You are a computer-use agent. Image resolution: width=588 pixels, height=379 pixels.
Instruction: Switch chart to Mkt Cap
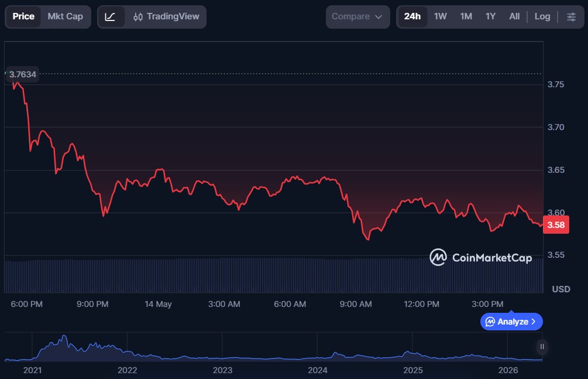pyautogui.click(x=66, y=16)
